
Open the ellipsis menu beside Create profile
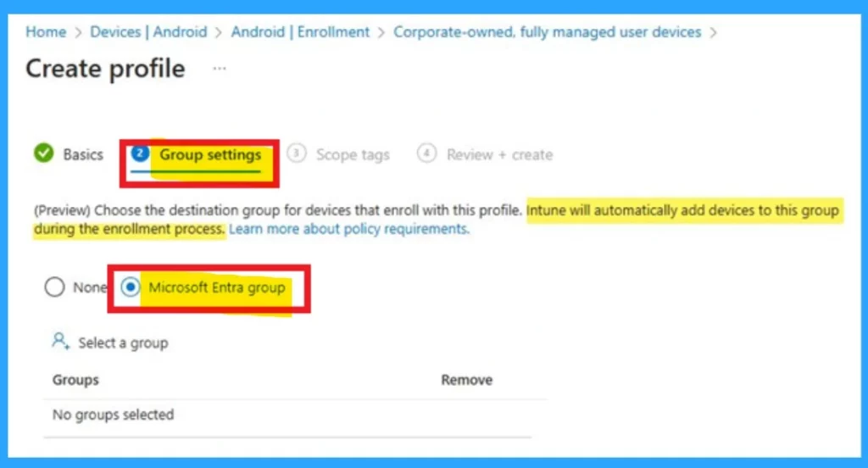tap(220, 69)
